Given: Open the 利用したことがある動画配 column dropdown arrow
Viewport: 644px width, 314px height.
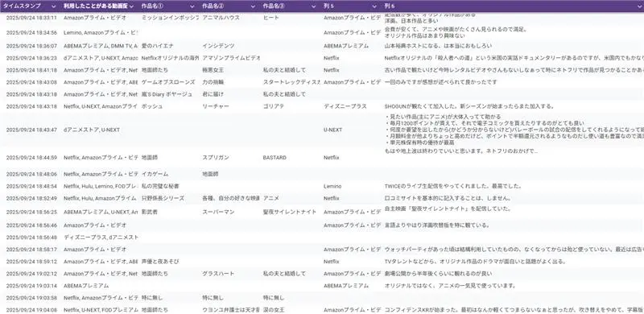Looking at the screenshot, I should [x=131, y=6].
